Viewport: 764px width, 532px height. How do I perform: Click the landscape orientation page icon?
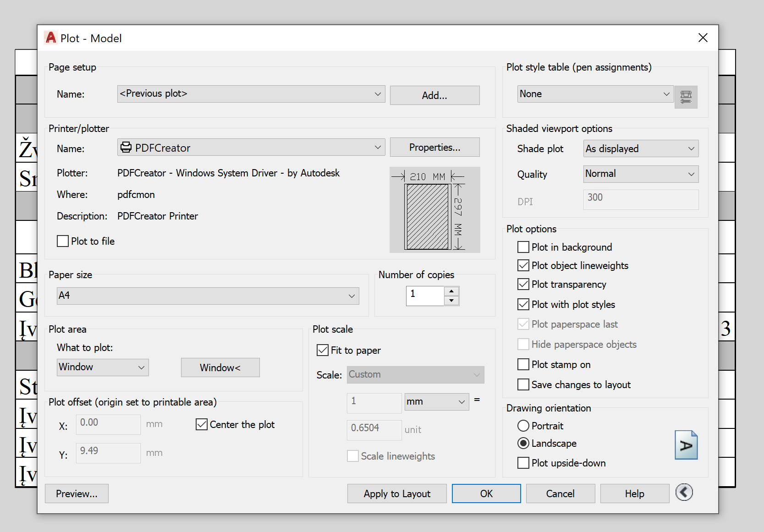686,445
